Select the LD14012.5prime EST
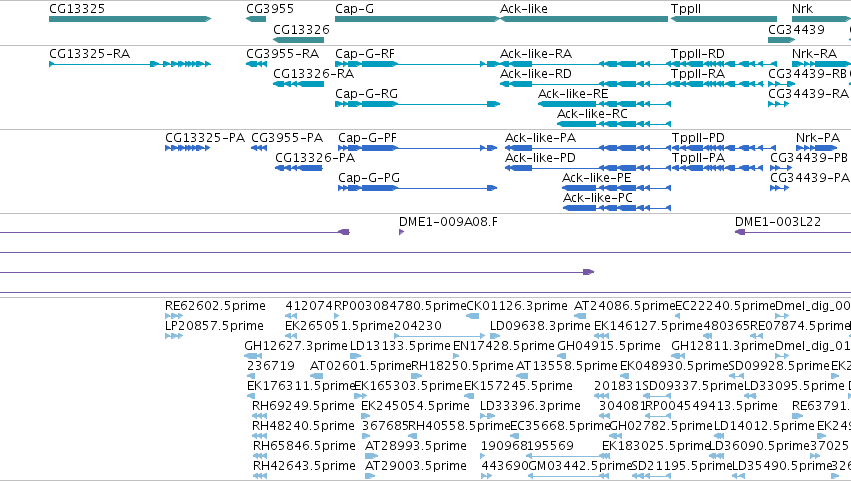The height and width of the screenshot is (481, 851). point(717,436)
